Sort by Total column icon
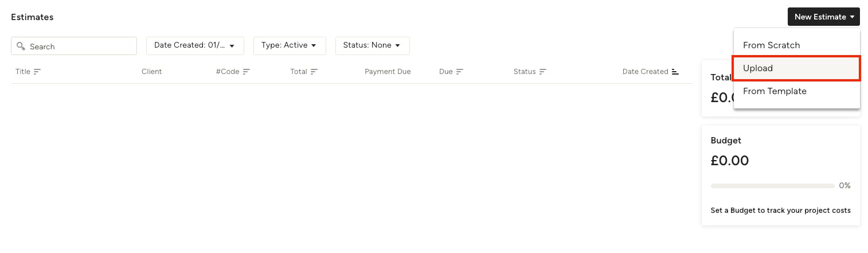Image resolution: width=868 pixels, height=253 pixels. 314,72
